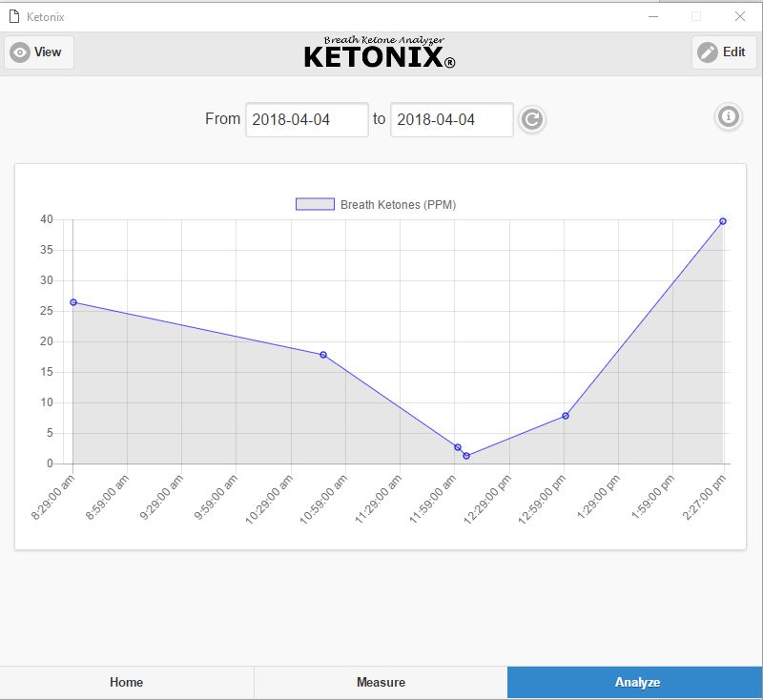Click the 10:59:00 am axis label
The height and width of the screenshot is (700, 763).
(x=324, y=499)
